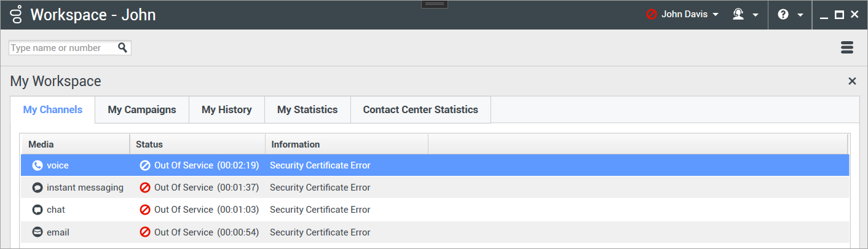Open the help question mark dropdown

pos(791,14)
